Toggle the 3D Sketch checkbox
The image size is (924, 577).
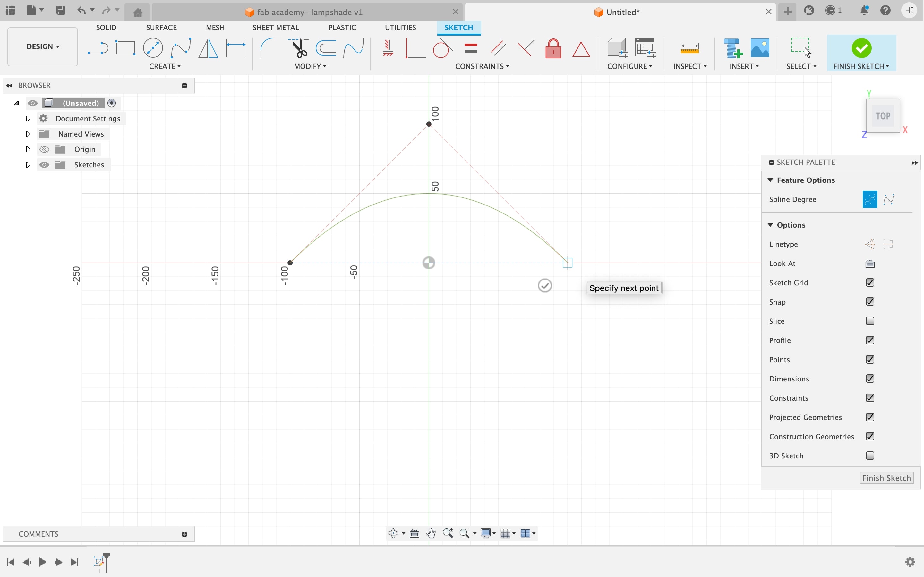point(869,456)
